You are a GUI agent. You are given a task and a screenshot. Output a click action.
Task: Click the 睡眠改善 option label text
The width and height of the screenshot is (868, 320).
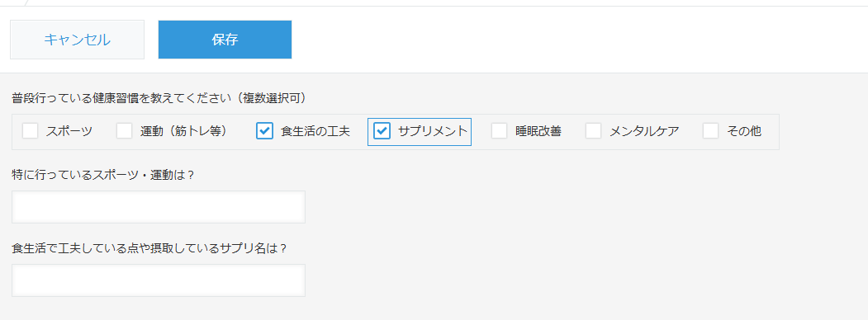point(538,131)
